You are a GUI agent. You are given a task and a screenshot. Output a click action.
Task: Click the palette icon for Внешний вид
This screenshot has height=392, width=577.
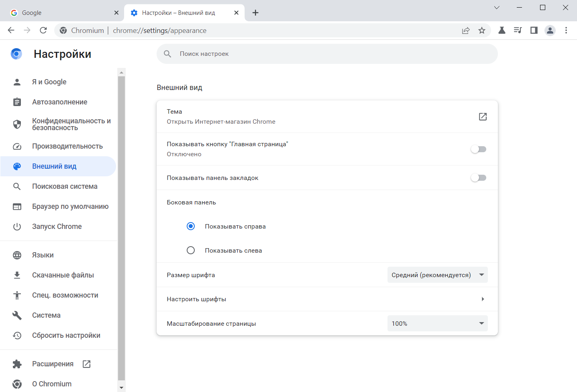17,166
